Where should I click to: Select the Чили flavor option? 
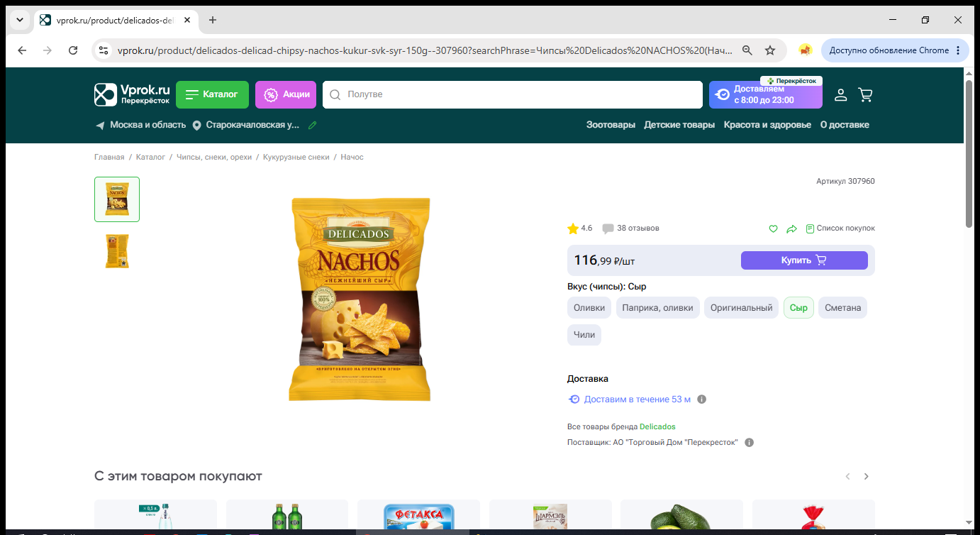click(584, 335)
